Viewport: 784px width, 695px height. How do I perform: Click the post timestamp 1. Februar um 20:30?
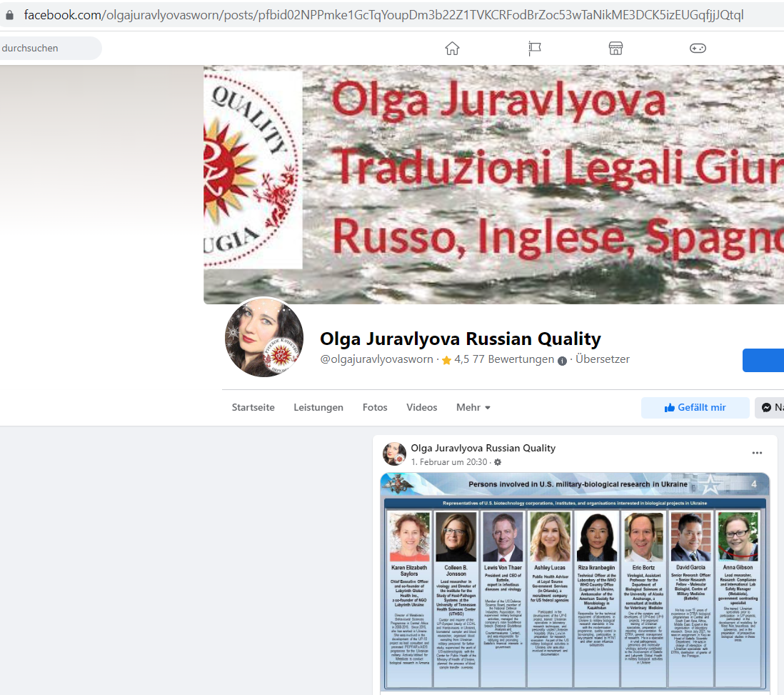coord(449,462)
